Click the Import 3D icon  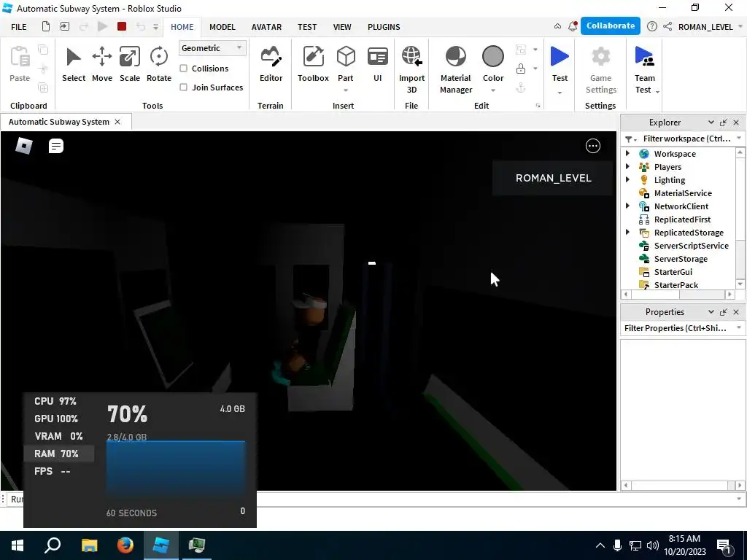411,57
